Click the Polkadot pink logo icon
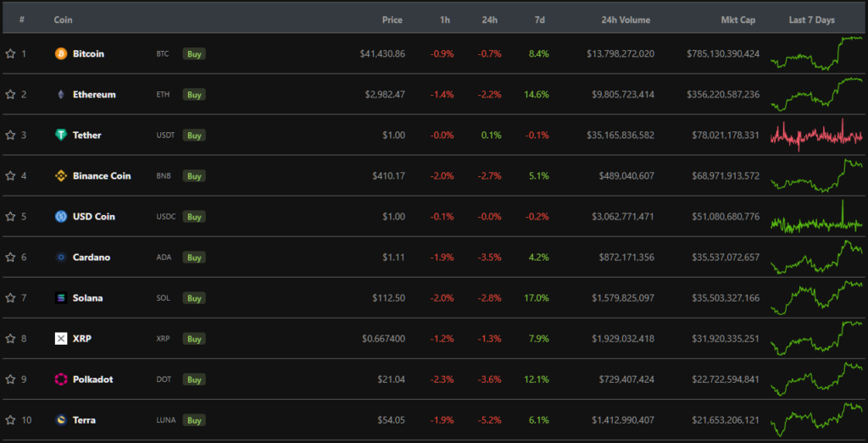Viewport: 868px width, 443px height. [x=60, y=379]
